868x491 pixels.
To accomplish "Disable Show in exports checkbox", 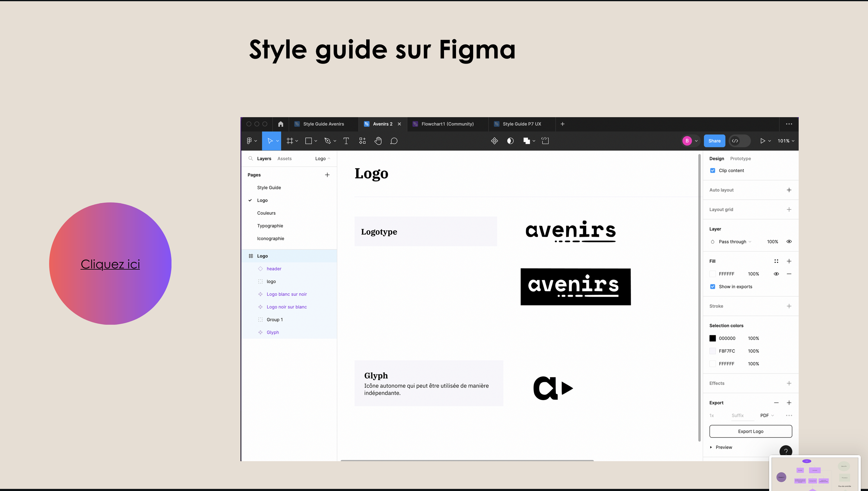I will [712, 287].
